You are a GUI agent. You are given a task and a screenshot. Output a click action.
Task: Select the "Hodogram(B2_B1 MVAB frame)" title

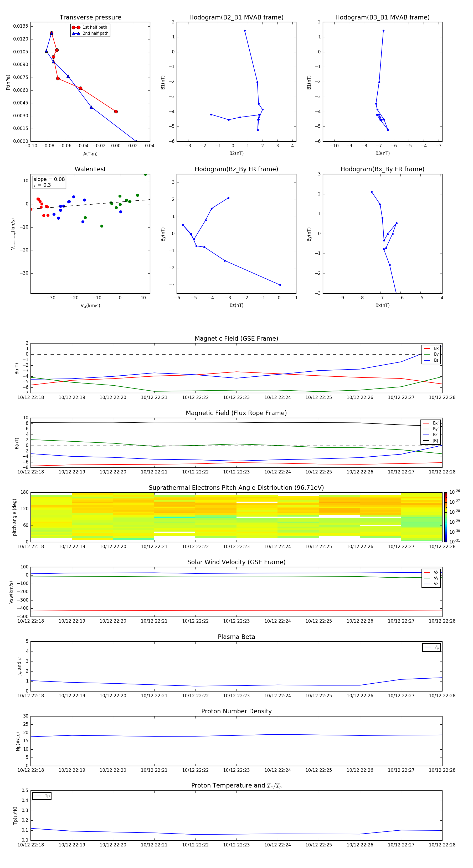tap(236, 17)
